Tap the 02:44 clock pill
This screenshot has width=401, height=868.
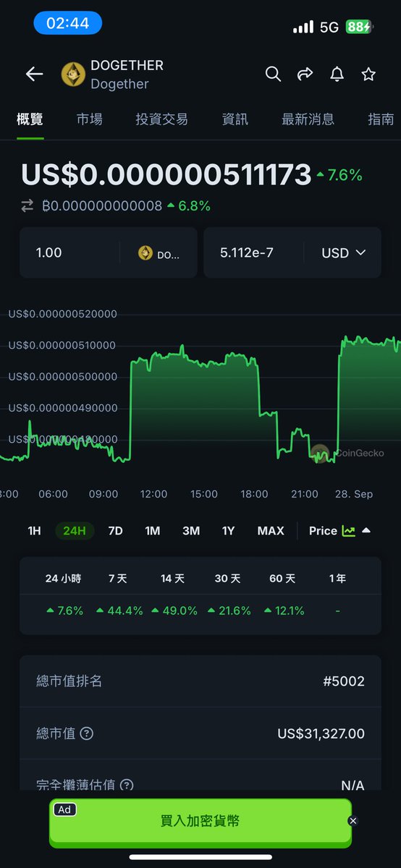(x=67, y=23)
